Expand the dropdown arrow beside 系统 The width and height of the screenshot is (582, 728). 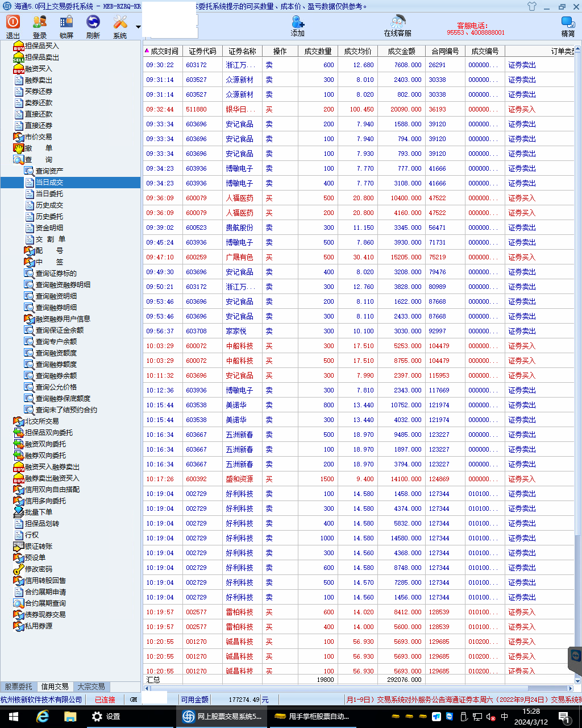coord(138,27)
